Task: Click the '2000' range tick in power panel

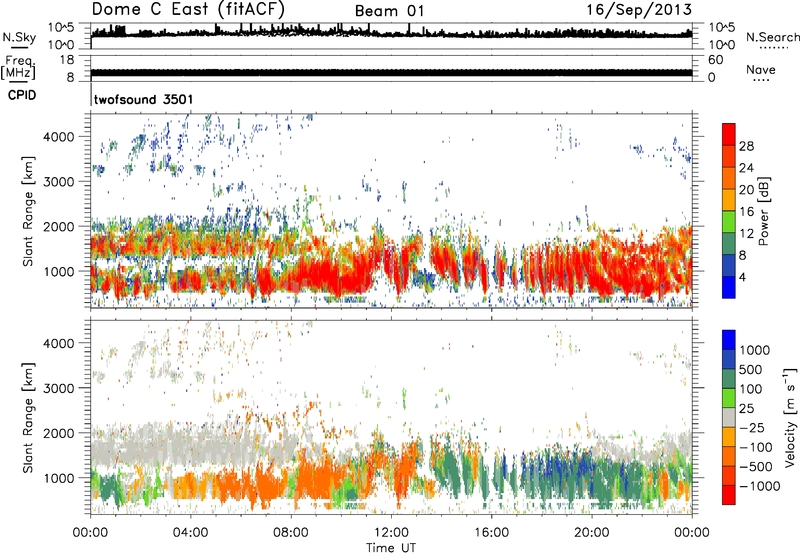Action: (59, 226)
